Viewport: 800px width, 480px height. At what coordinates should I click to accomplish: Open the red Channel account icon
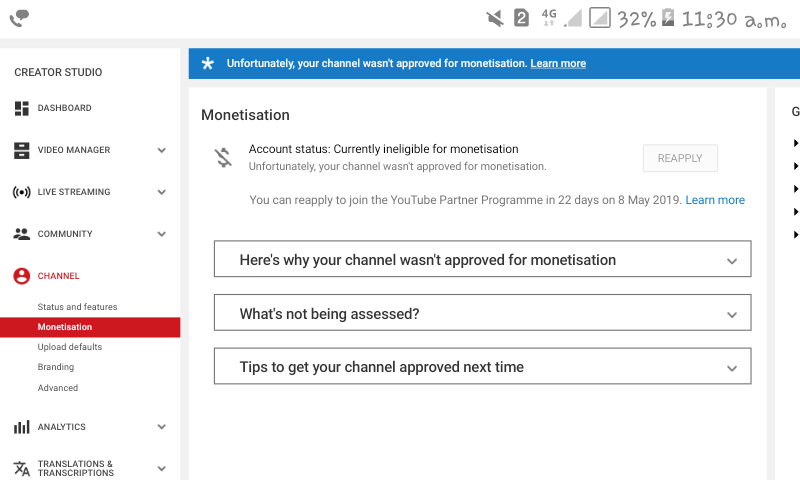pyautogui.click(x=21, y=276)
